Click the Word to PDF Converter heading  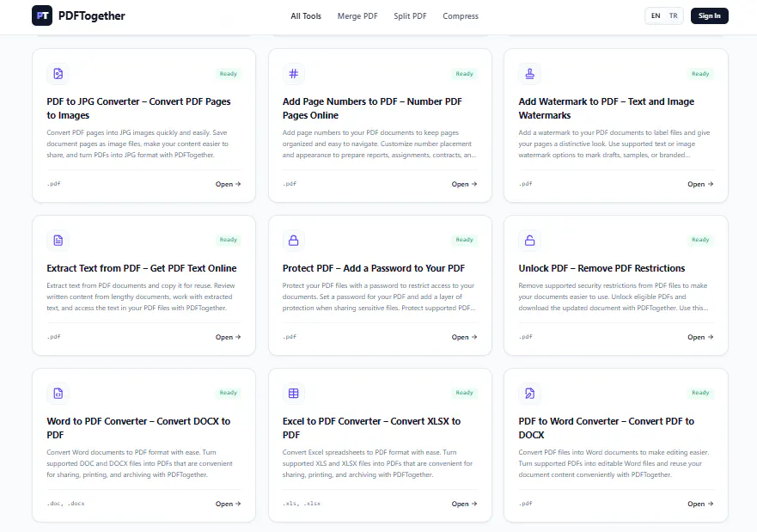138,428
